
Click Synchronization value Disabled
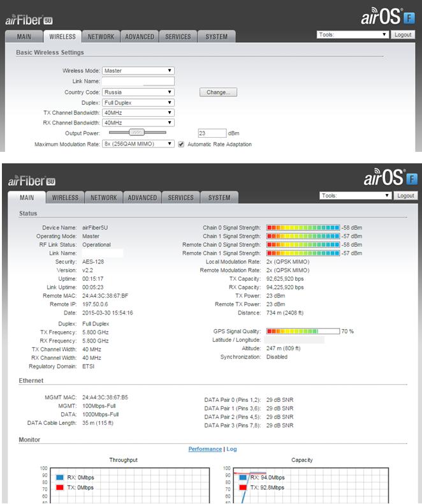tap(277, 357)
